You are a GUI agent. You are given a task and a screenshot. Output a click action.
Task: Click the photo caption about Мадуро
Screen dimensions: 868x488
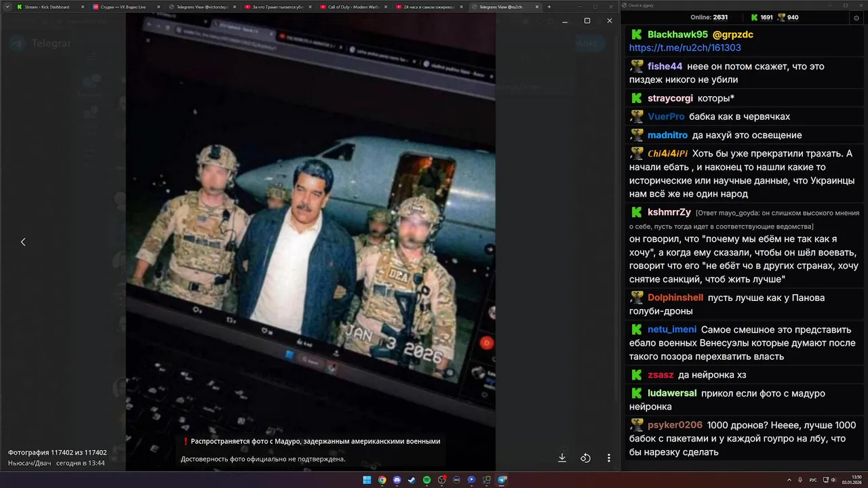311,450
